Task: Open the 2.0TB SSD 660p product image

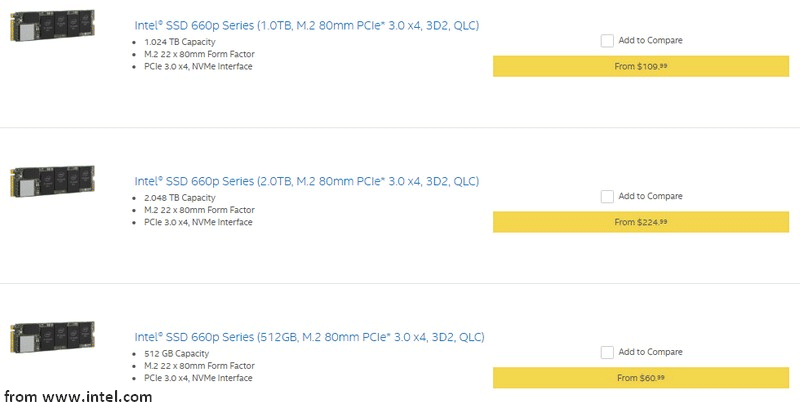Action: tap(53, 181)
